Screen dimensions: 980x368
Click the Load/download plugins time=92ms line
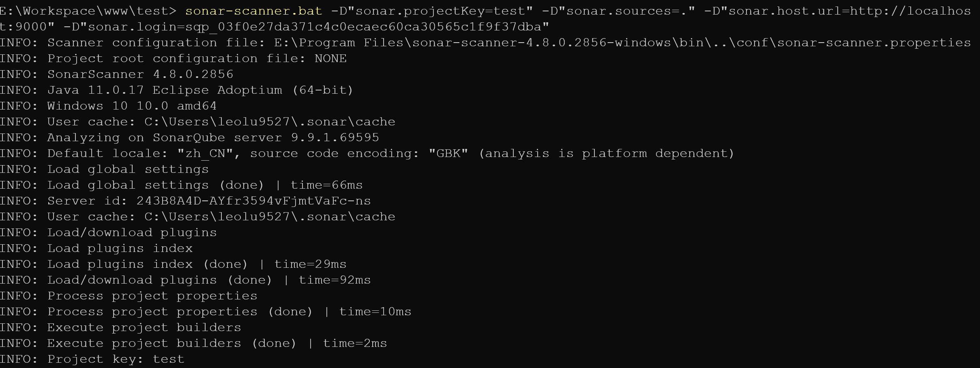click(209, 280)
